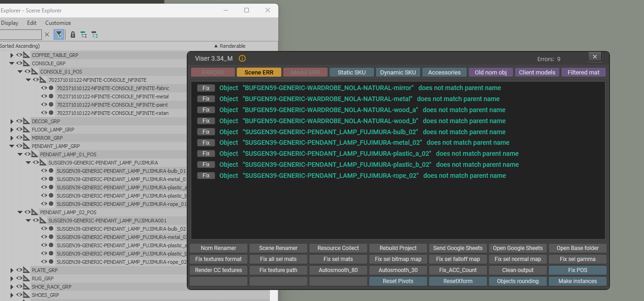This screenshot has width=644, height=301.
Task: Click helper icon of FLOOR_LAMP_GRP
Action: click(x=27, y=130)
